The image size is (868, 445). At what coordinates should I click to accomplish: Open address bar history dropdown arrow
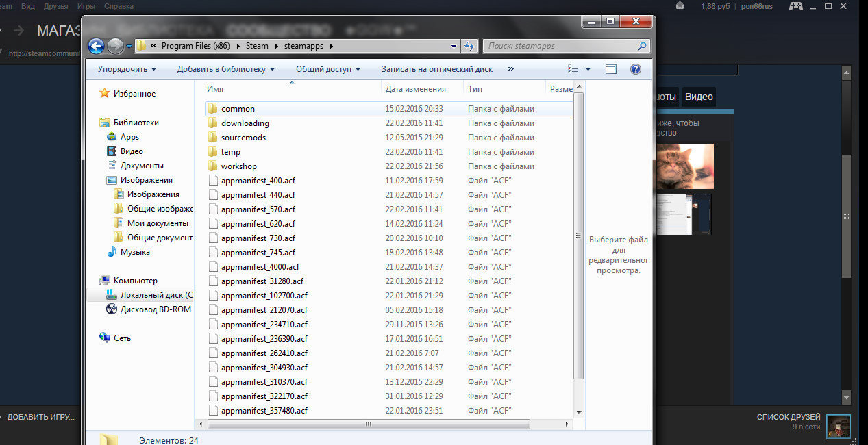[x=454, y=47]
